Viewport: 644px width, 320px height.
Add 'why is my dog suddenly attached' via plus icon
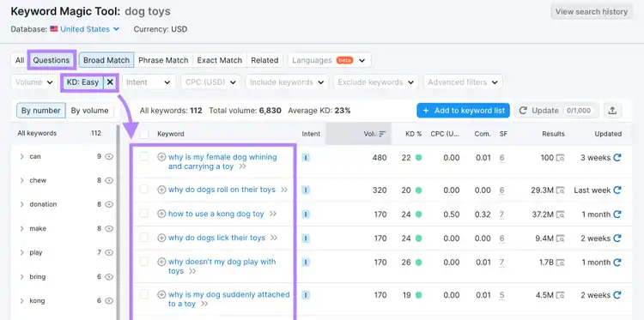pos(161,294)
